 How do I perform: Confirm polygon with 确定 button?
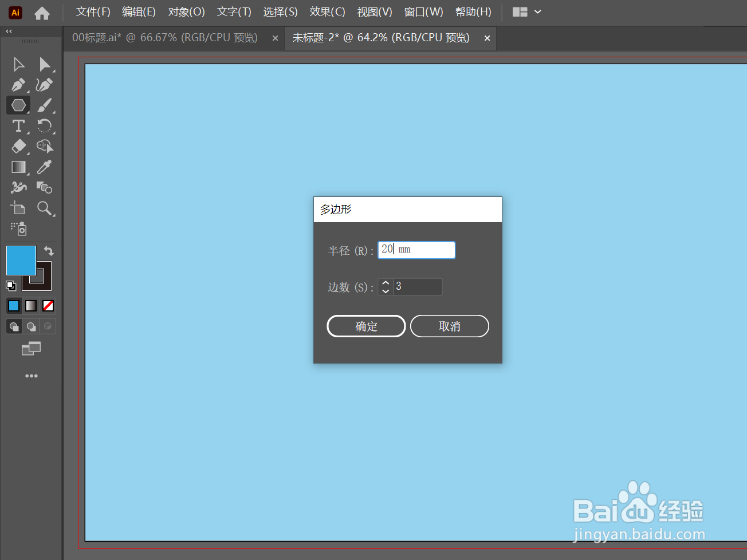pyautogui.click(x=366, y=326)
